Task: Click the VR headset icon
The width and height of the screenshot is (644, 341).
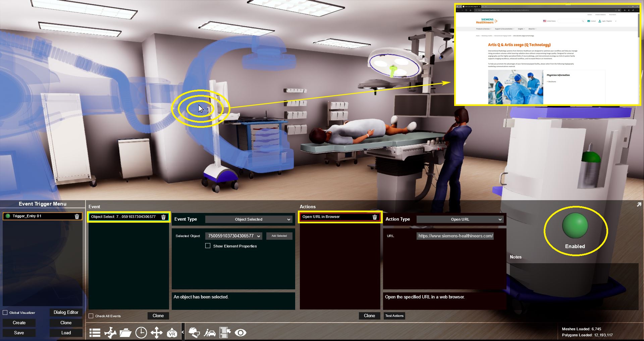Action: coord(172,333)
